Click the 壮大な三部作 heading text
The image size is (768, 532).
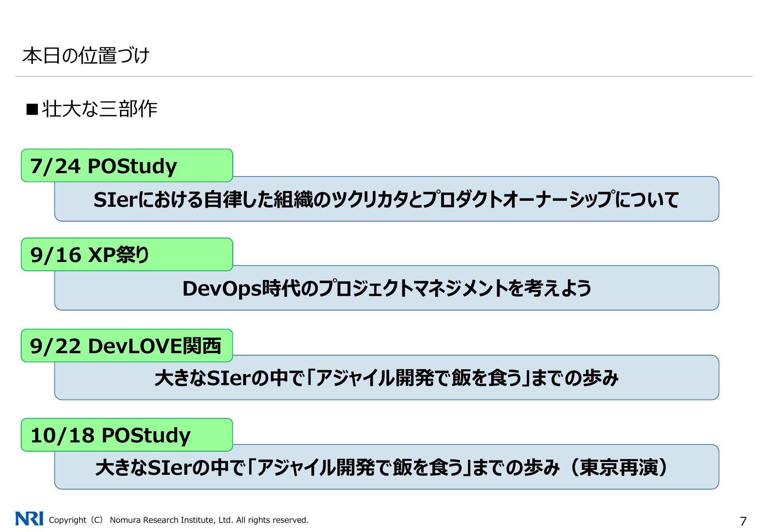(100, 109)
